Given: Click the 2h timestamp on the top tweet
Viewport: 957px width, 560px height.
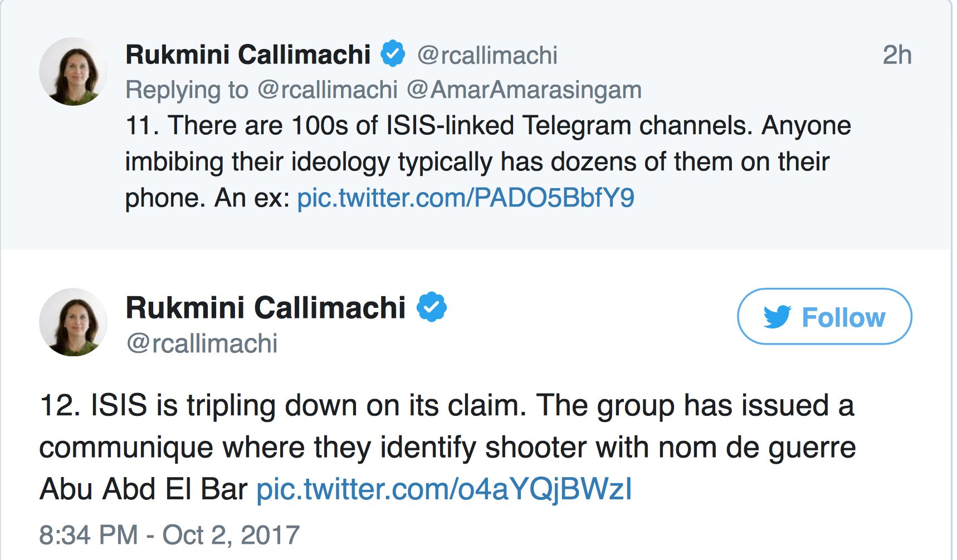Looking at the screenshot, I should point(897,55).
